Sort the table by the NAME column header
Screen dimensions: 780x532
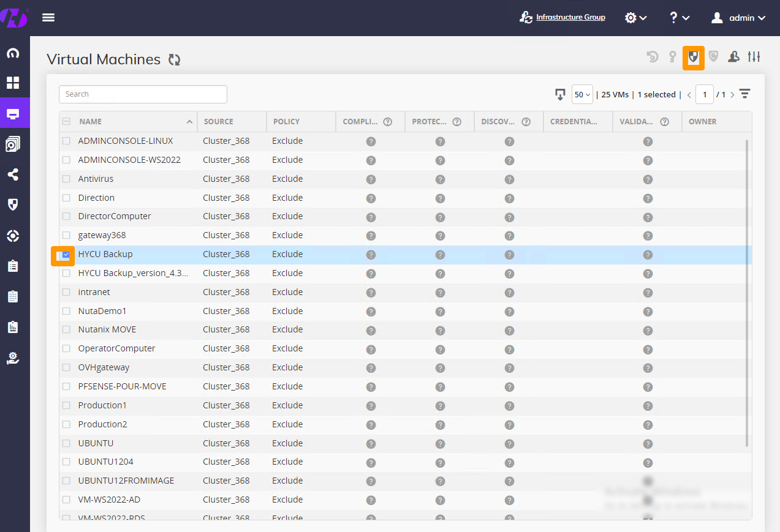(90, 121)
